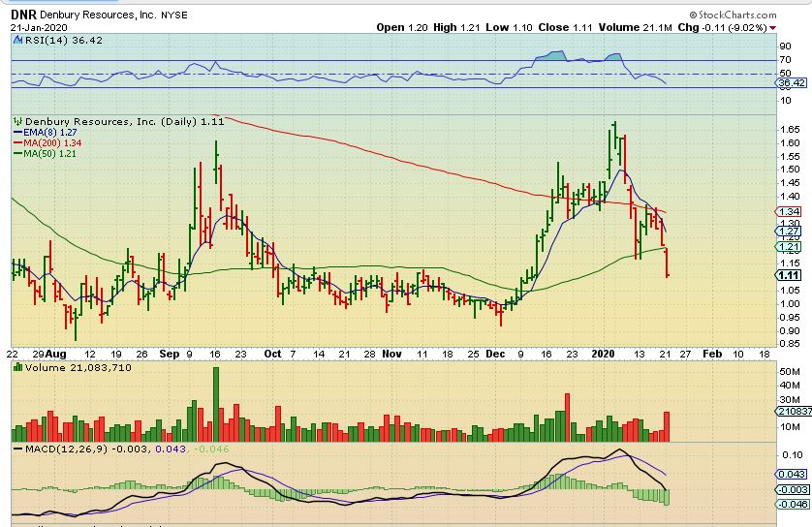The image size is (812, 527).
Task: Click the 1.50 price axis label
Action: click(791, 170)
